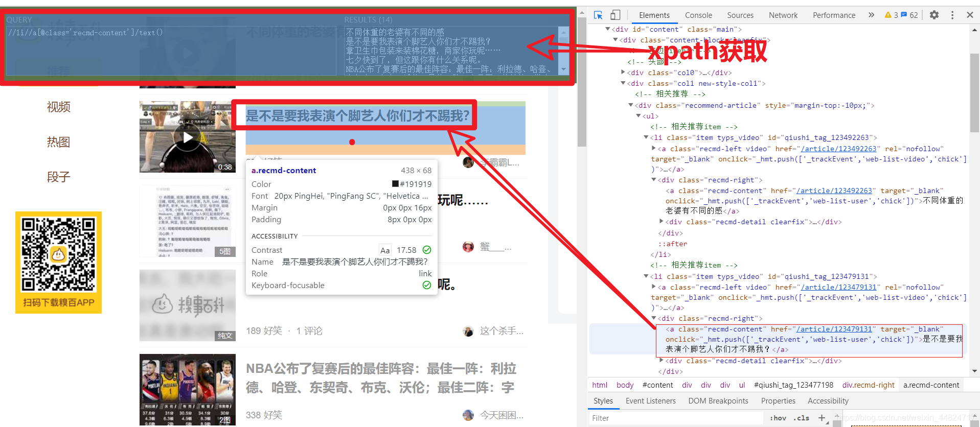Click XPath results scrollbar up arrow
Image resolution: width=980 pixels, height=427 pixels.
click(x=563, y=32)
